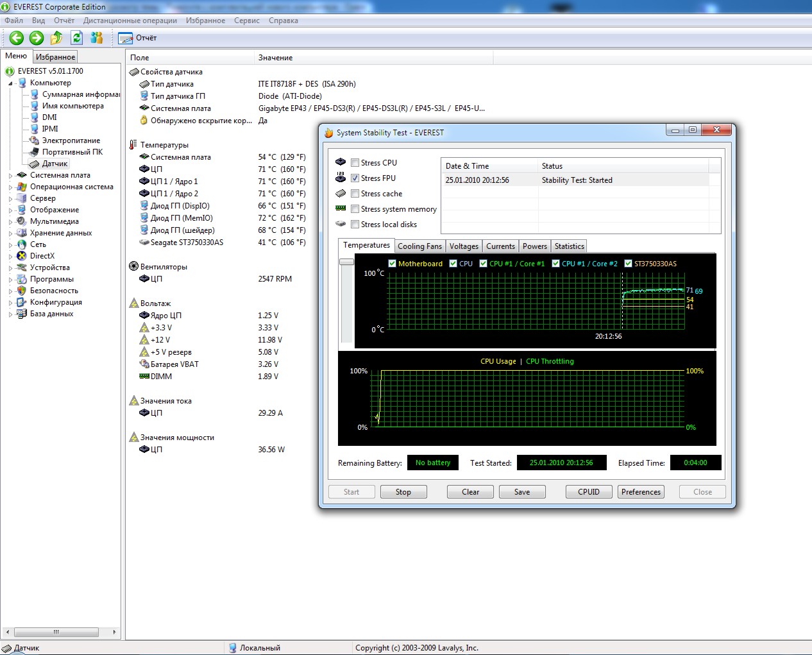Click the Users icon in the toolbar
Image resolution: width=812 pixels, height=655 pixels.
[97, 38]
